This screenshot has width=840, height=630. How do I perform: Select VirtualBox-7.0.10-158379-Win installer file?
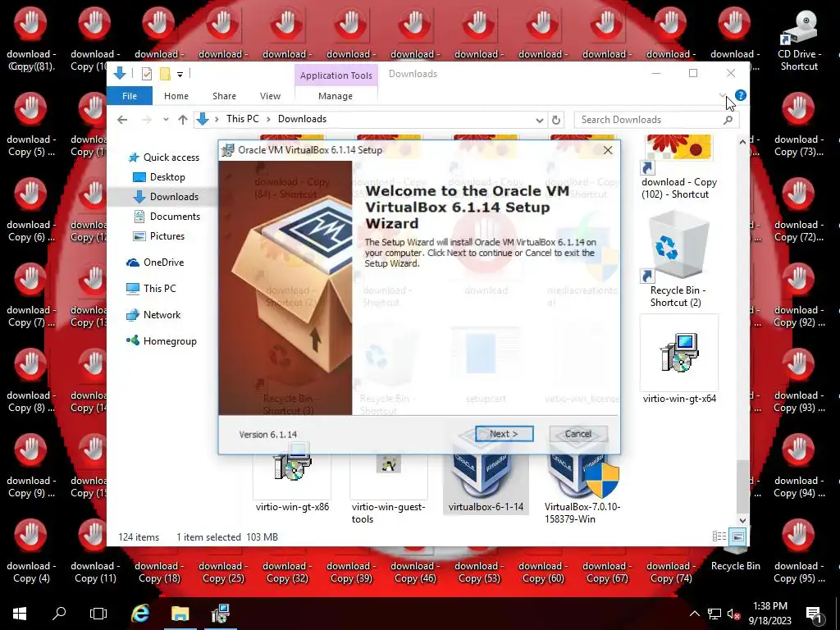(x=582, y=485)
